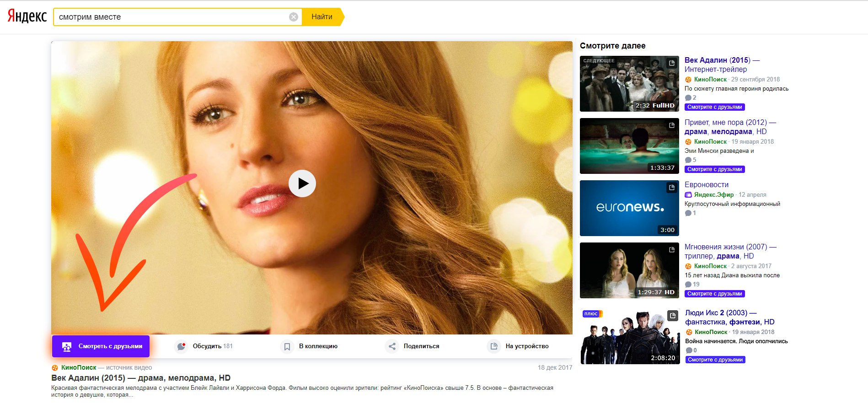Open the euronews thumbnail
Screen dimensions: 868x404
pos(629,208)
